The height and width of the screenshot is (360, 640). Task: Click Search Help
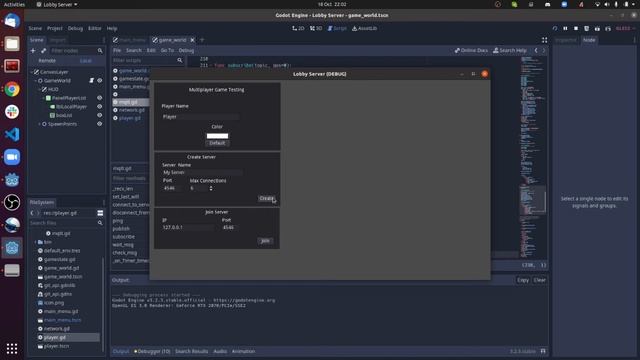pyautogui.click(x=510, y=50)
